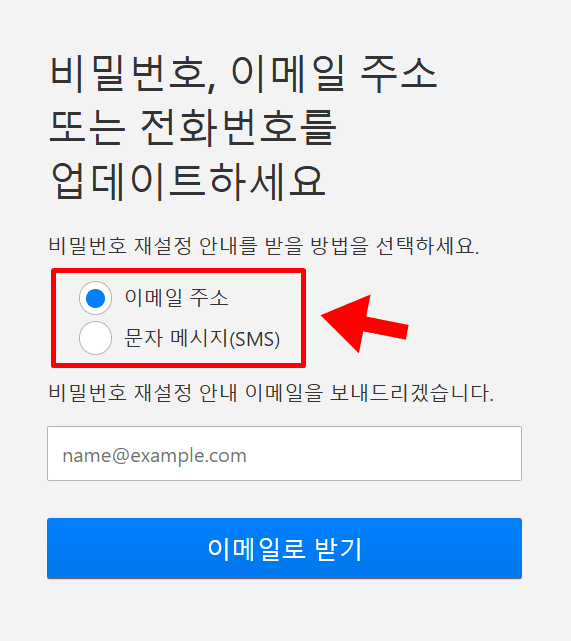Screen dimensions: 571x641
Task: Click the name@example.com placeholder text
Action: point(155,455)
